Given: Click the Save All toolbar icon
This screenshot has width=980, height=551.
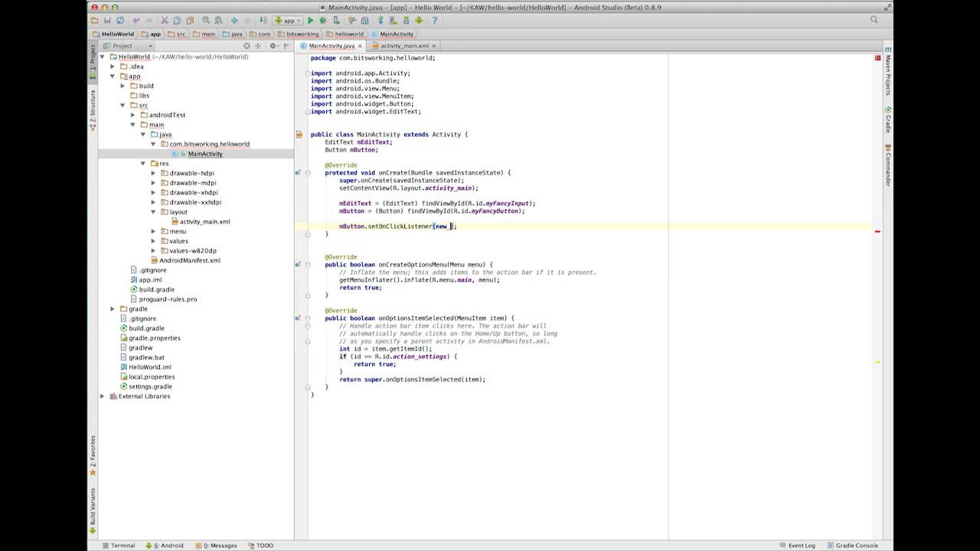Looking at the screenshot, I should tap(108, 21).
